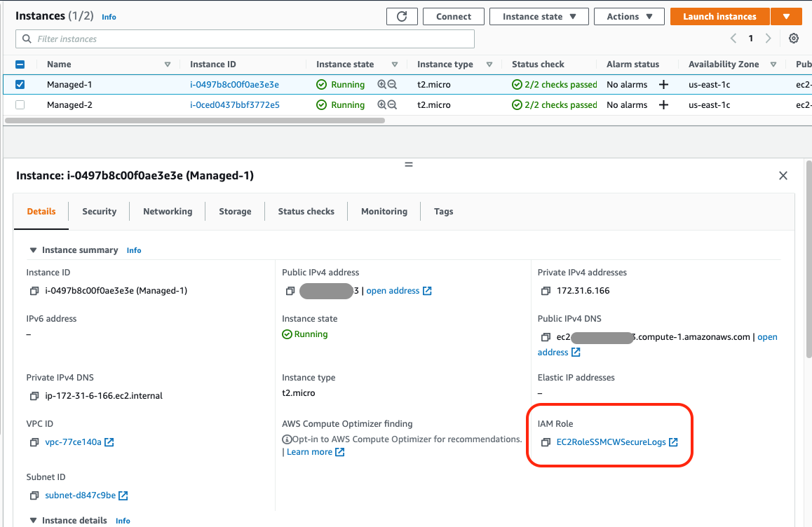
Task: Click the plus icon to add an alarm for Managed-1
Action: click(x=663, y=84)
